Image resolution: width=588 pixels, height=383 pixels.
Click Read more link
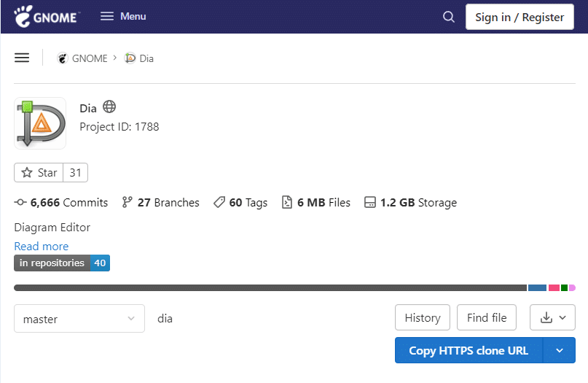[42, 246]
